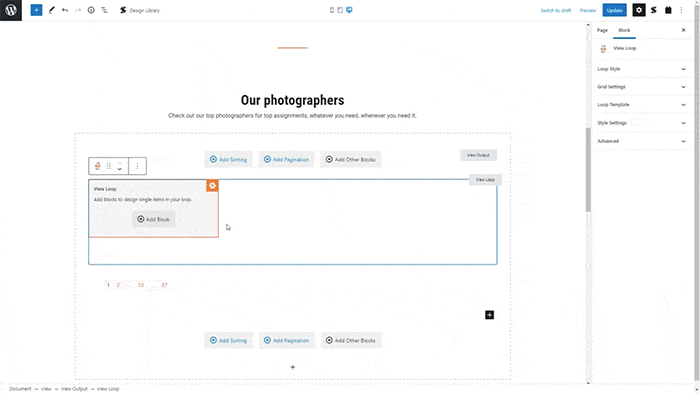Viewport: 700px width, 393px height.
Task: Expand the Style Settings panel
Action: coord(641,123)
